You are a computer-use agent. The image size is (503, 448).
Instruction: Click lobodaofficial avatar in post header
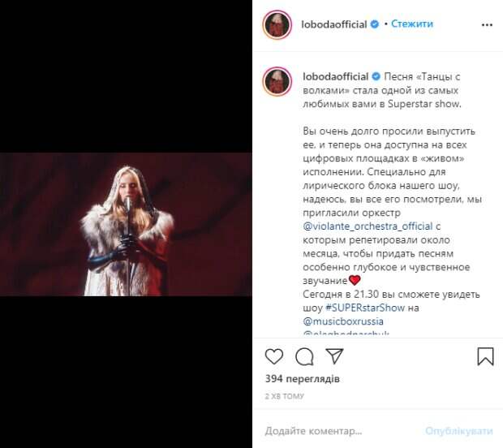277,24
